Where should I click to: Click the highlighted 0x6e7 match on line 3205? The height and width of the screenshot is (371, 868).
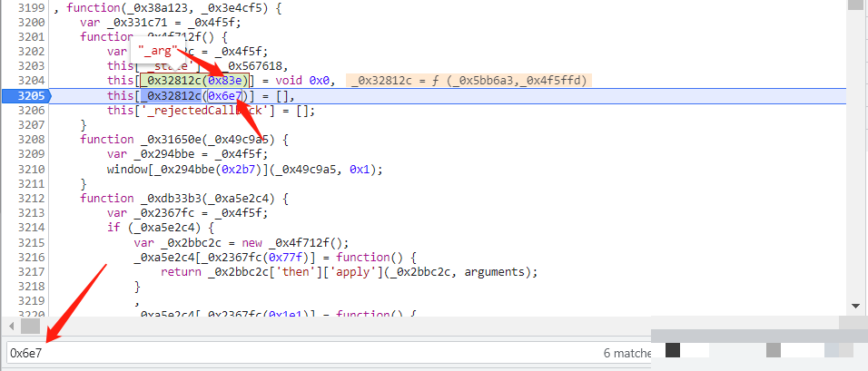point(223,95)
